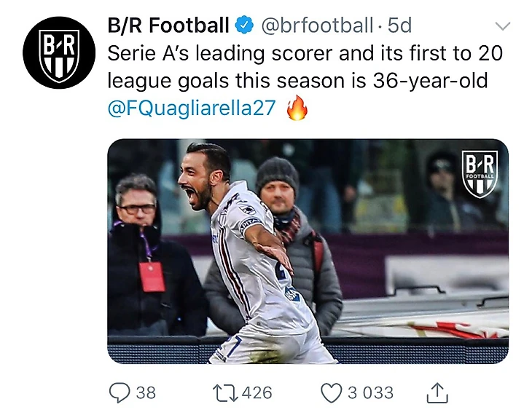Image resolution: width=532 pixels, height=415 pixels.
Task: Click the reply count 38
Action: point(146,392)
